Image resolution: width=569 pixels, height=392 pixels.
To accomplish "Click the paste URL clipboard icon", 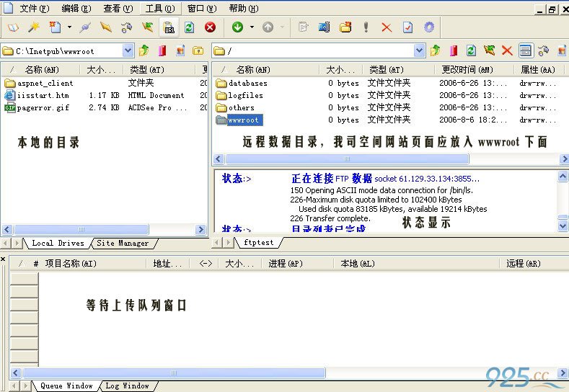I will click(169, 27).
